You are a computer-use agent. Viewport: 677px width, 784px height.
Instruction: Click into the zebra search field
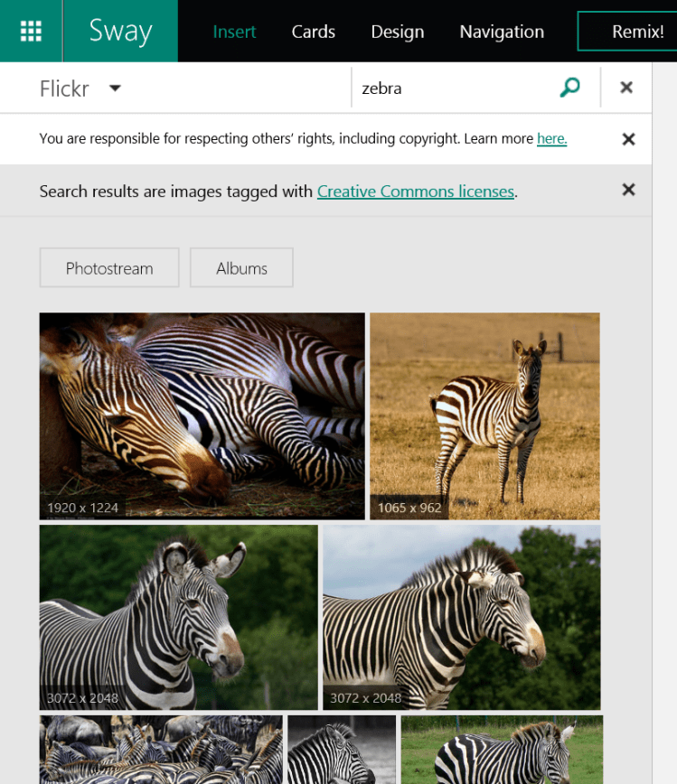(x=455, y=88)
